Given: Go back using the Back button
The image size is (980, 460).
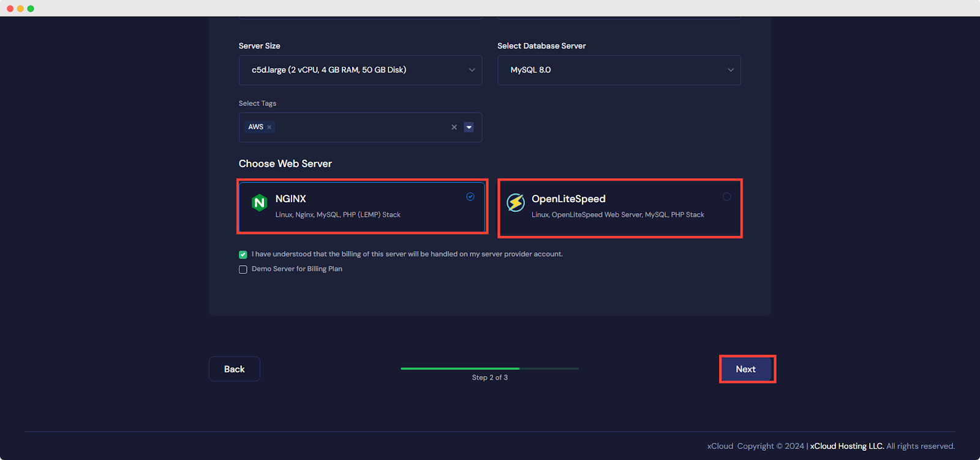Looking at the screenshot, I should [x=234, y=369].
